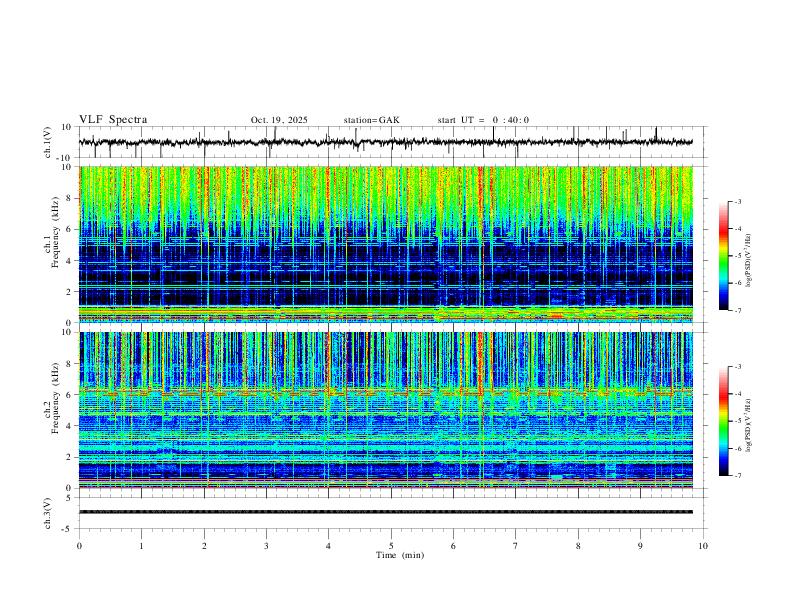The width and height of the screenshot is (792, 612).
Task: Click time axis tick label "6" at the bottom
Action: 453,546
